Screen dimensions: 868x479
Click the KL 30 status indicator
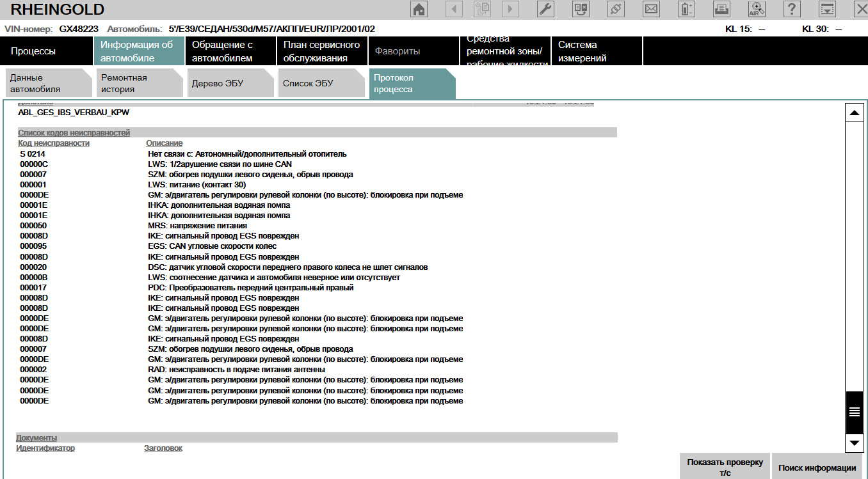click(x=822, y=29)
